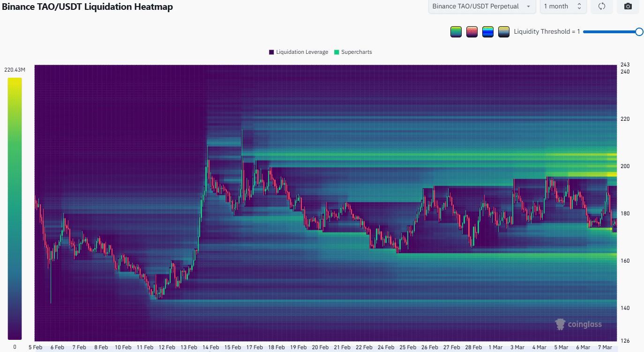The width and height of the screenshot is (644, 352).
Task: Click the refresh chart icon
Action: (602, 7)
